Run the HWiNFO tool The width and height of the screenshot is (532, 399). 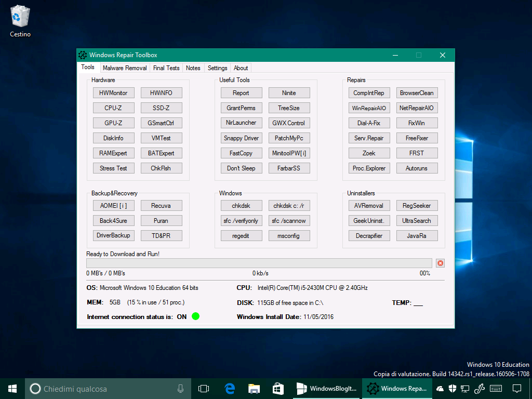pos(161,93)
